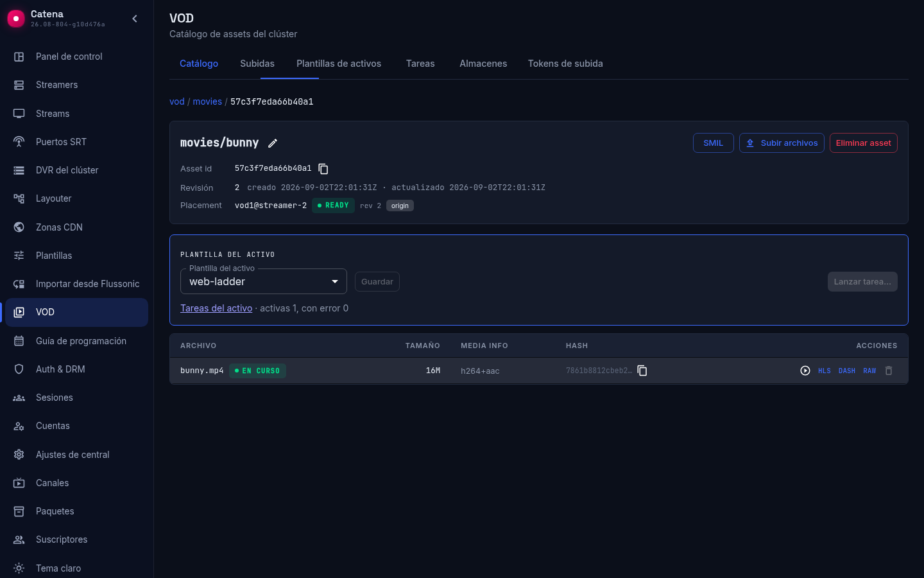Click the origin placement tag
The image size is (924, 578).
(400, 206)
